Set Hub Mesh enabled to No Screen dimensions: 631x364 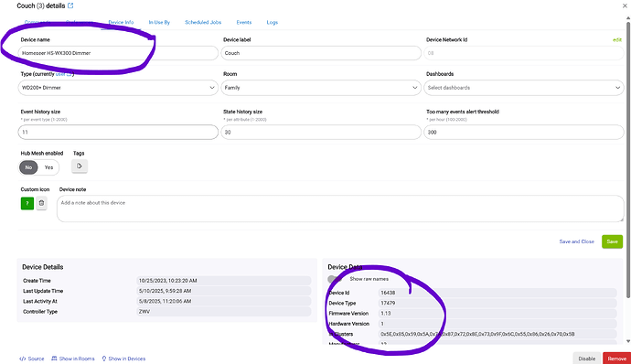(28, 167)
